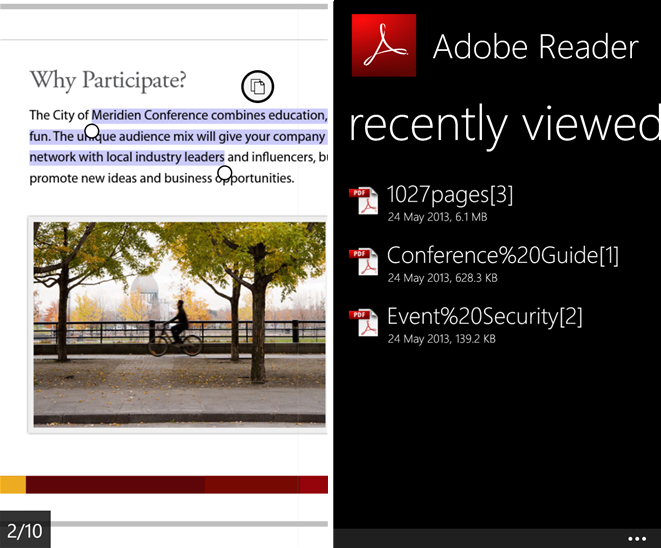Click the end text selection handle
The width and height of the screenshot is (661, 548).
click(225, 173)
